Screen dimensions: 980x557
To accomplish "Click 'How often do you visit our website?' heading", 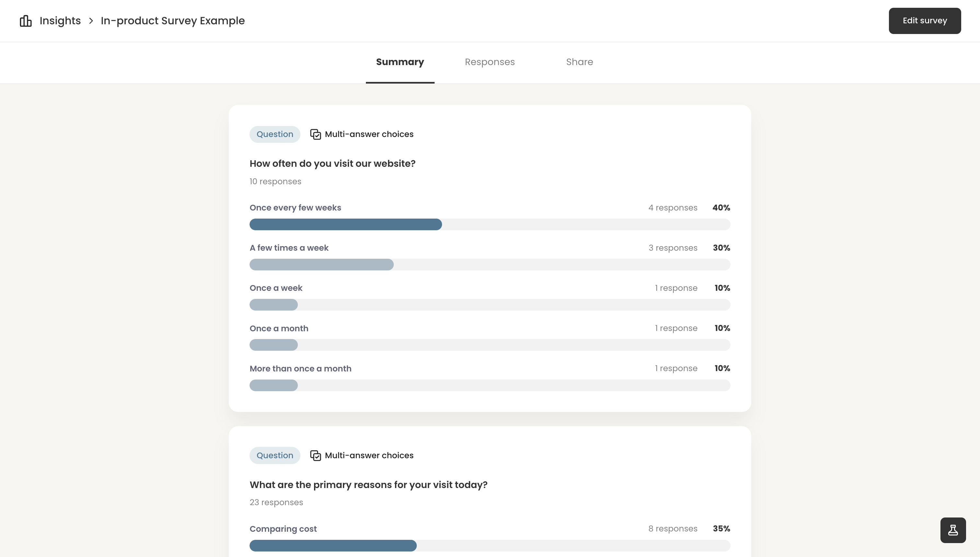I will pyautogui.click(x=332, y=163).
